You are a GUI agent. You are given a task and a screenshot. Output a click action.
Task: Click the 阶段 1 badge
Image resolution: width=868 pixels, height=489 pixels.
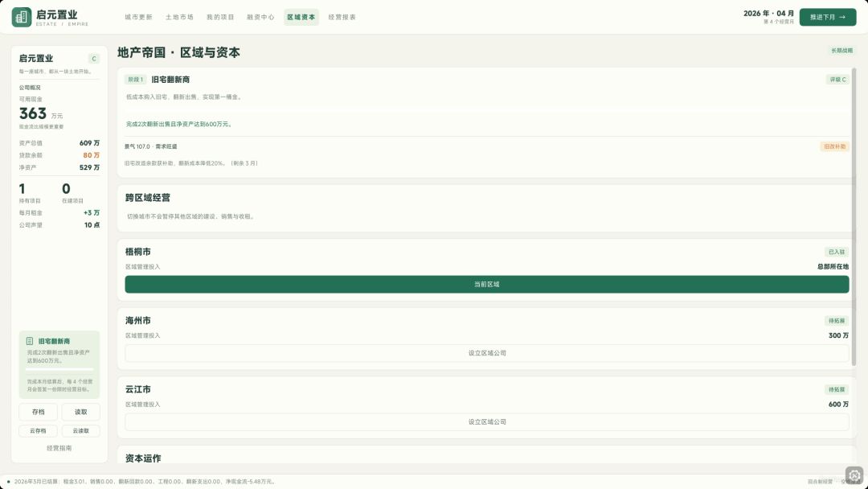click(x=135, y=80)
